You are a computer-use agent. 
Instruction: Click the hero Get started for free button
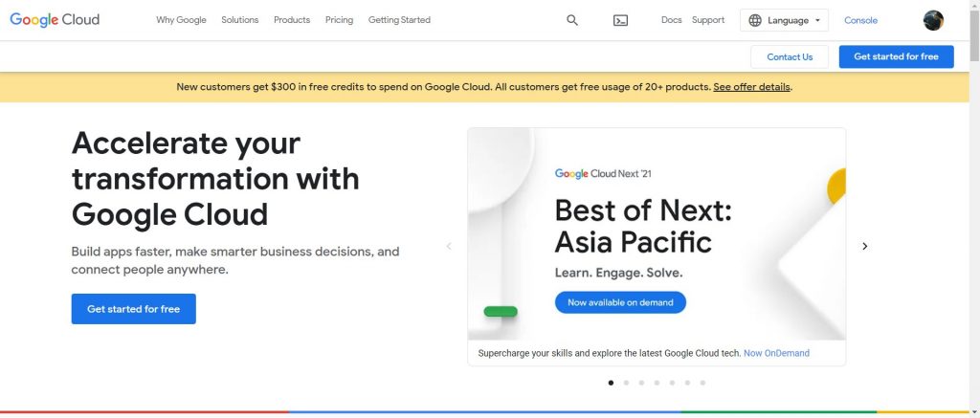pyautogui.click(x=133, y=309)
